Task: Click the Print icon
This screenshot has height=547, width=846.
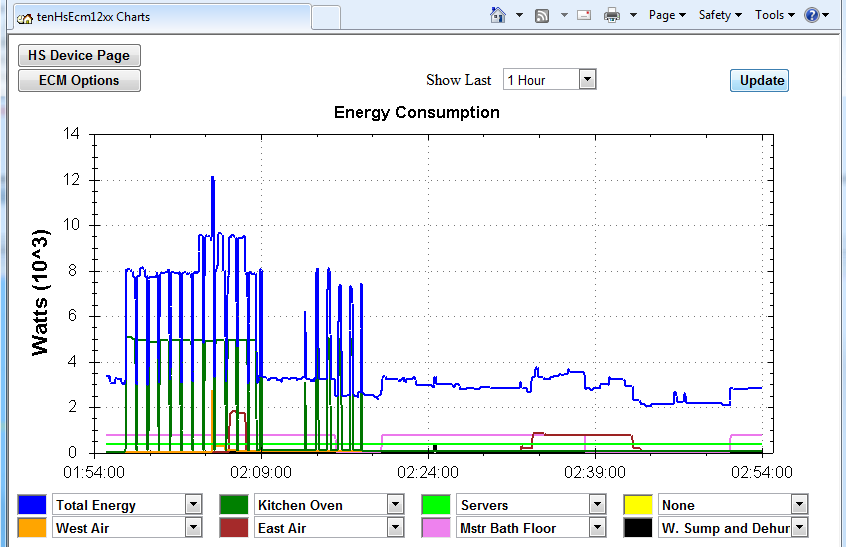Action: tap(611, 15)
